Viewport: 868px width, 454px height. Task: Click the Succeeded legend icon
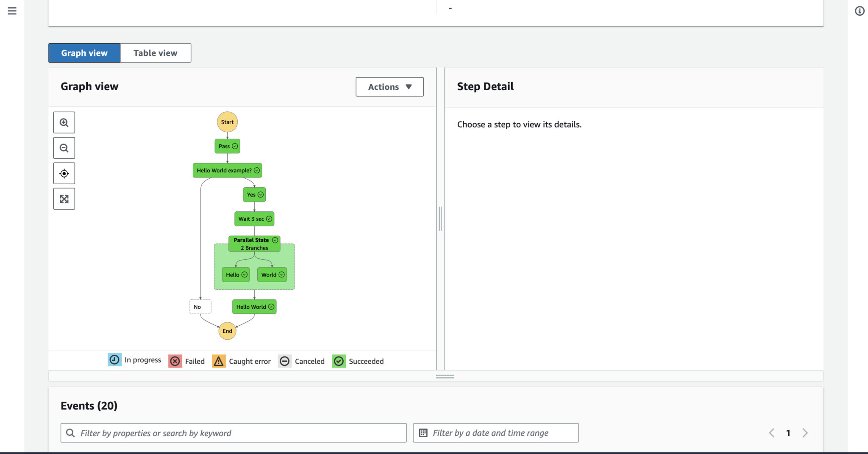339,361
